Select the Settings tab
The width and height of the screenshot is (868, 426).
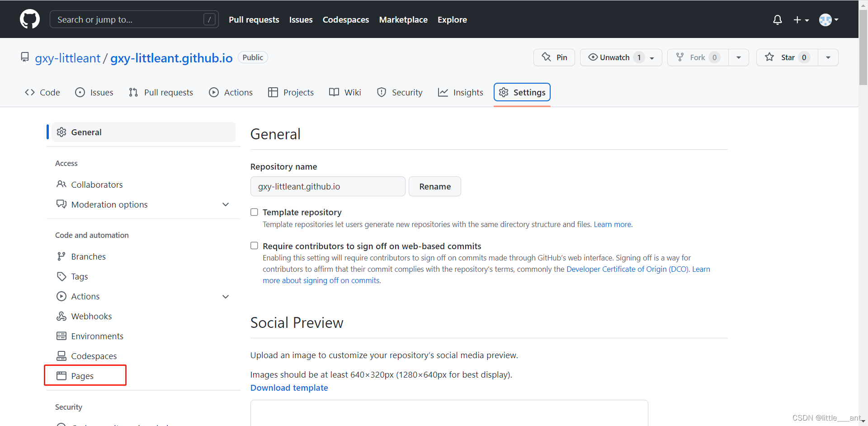click(x=522, y=92)
